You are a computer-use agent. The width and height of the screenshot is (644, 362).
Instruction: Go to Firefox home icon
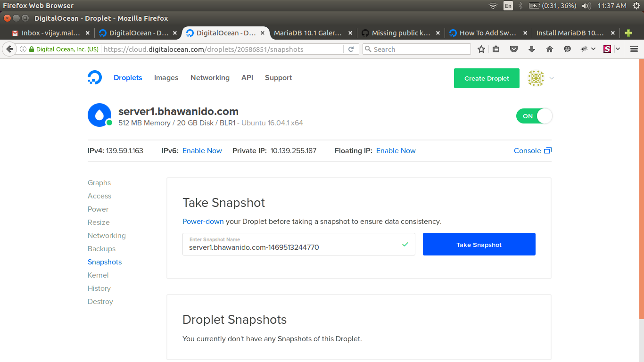[x=549, y=49]
